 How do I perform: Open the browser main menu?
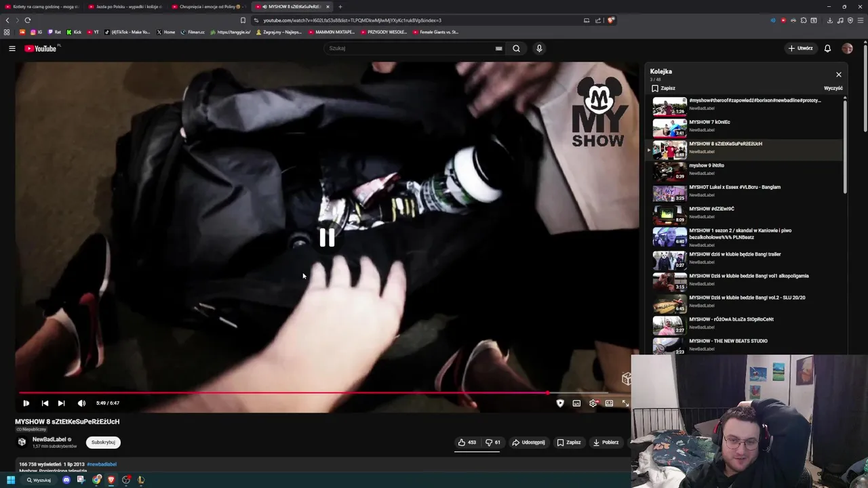point(861,20)
